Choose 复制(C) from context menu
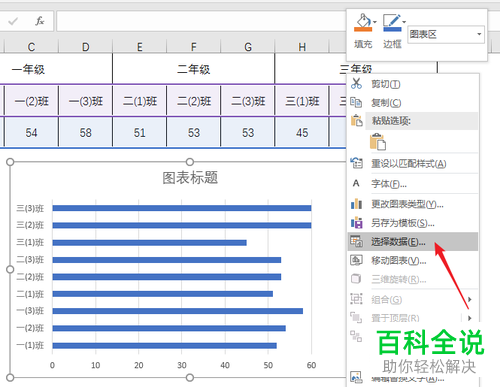 pos(386,103)
